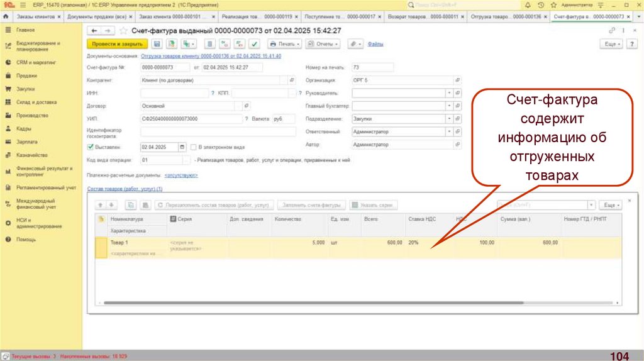
Task: Click the green checkmark post icon
Action: [x=254, y=44]
